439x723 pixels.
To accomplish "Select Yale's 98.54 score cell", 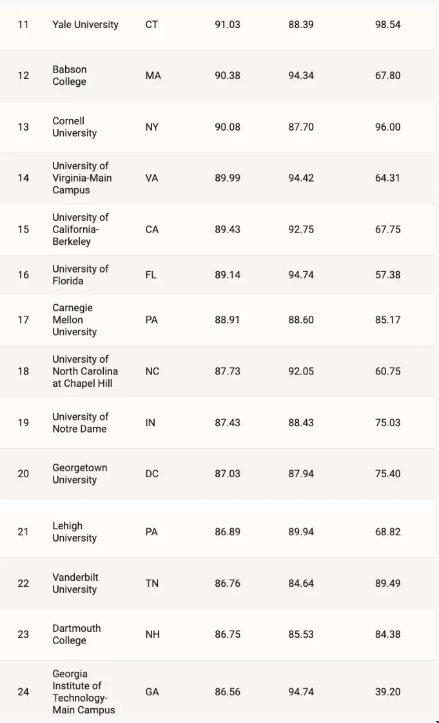I will [388, 24].
